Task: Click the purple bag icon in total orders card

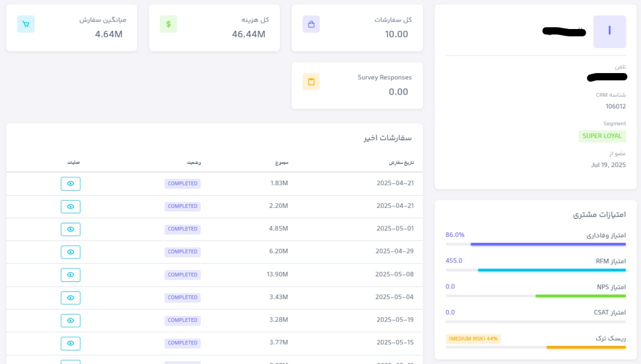Action: [x=311, y=24]
